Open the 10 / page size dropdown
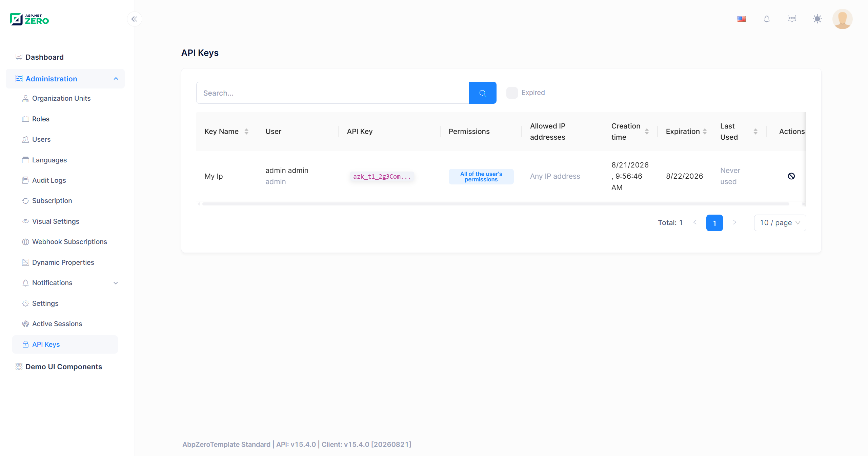Viewport: 868px width, 456px height. coord(780,223)
